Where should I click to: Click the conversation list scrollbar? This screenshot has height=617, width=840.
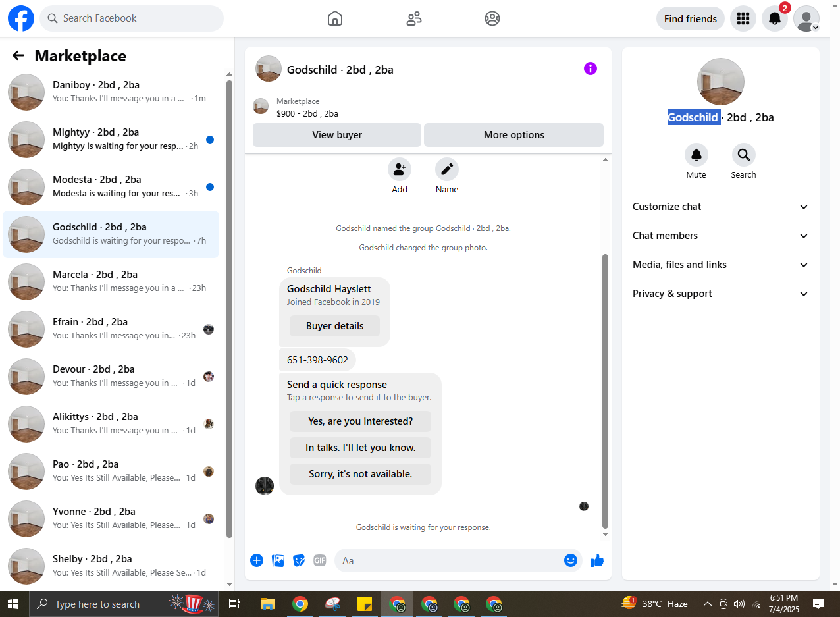(x=229, y=308)
